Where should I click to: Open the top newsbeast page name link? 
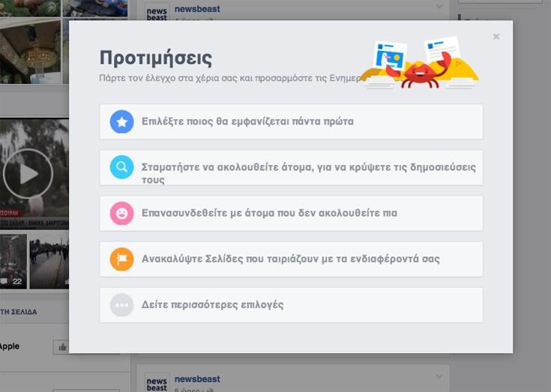[197, 9]
